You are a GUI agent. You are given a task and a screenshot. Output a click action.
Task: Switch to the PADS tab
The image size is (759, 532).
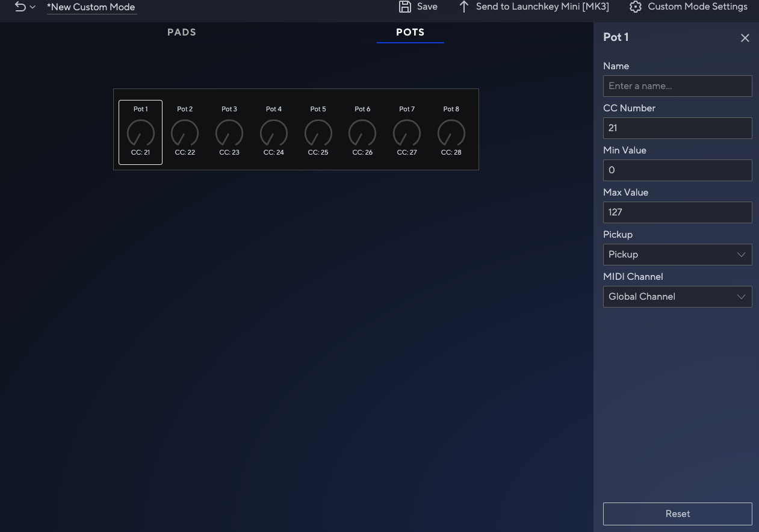(181, 32)
